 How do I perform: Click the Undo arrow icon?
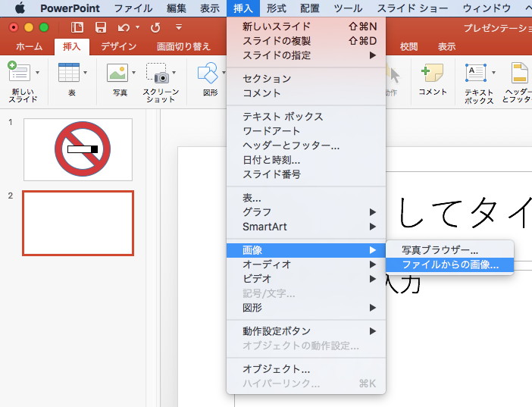(124, 27)
